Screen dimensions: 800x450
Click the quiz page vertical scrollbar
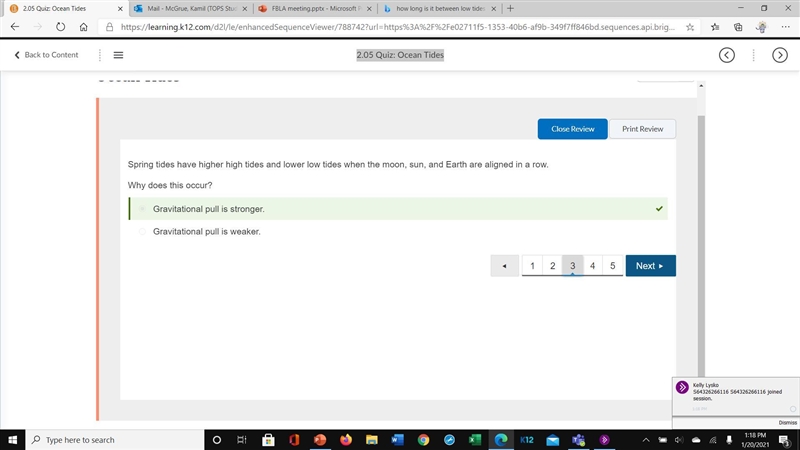pyautogui.click(x=701, y=245)
